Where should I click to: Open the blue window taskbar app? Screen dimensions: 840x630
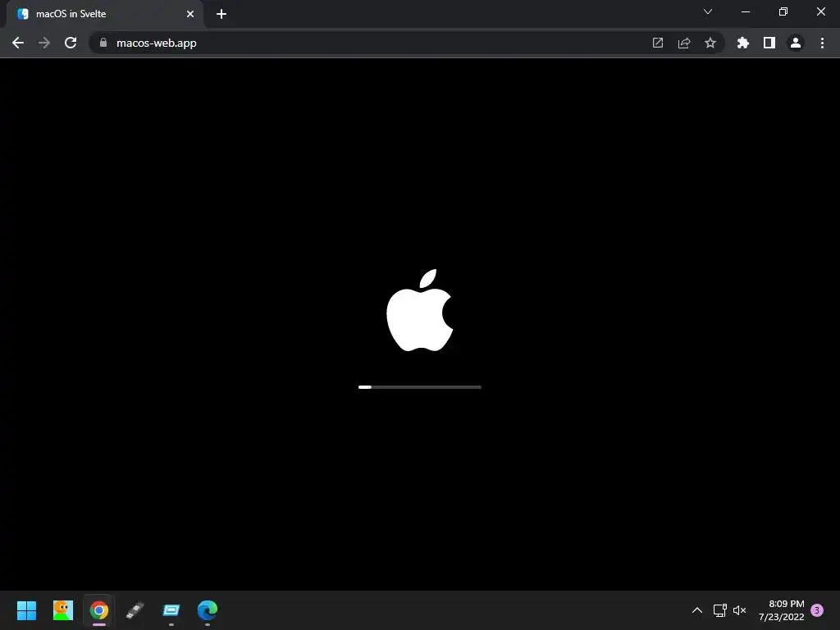pos(171,610)
